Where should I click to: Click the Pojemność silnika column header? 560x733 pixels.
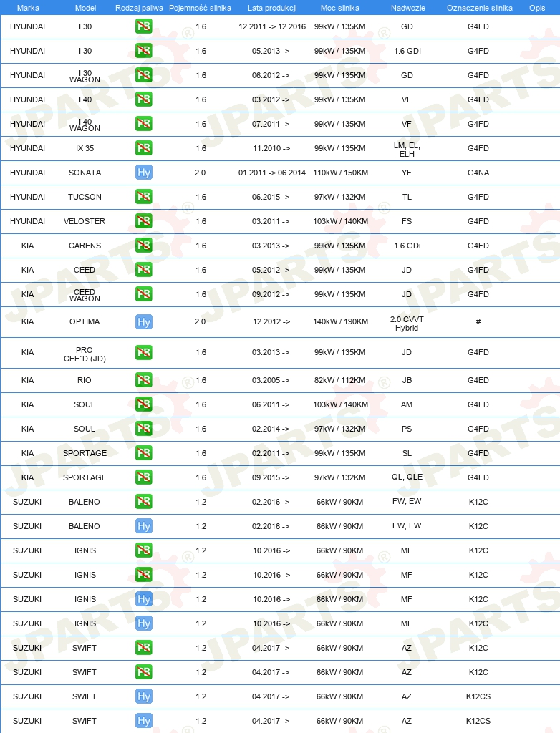[x=200, y=8]
